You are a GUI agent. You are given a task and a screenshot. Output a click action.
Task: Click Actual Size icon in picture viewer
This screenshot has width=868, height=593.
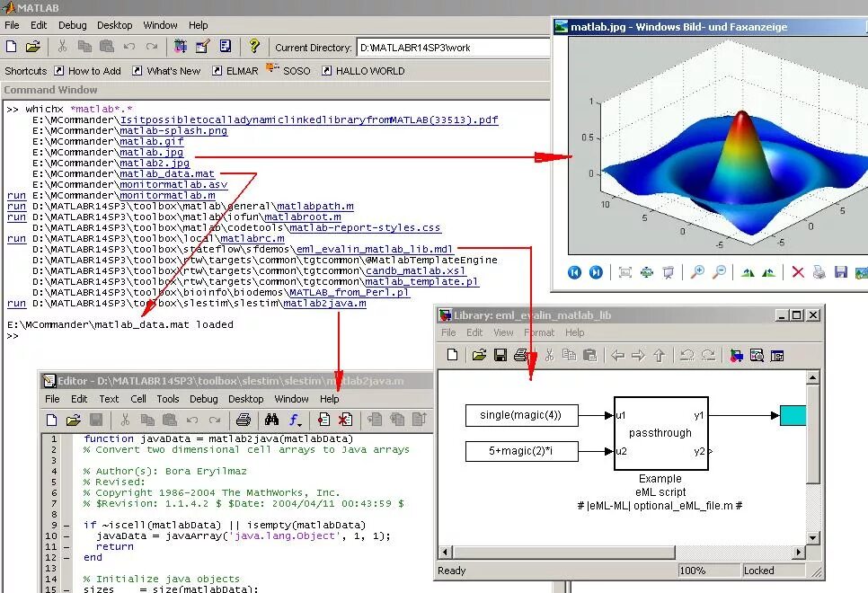tap(647, 272)
